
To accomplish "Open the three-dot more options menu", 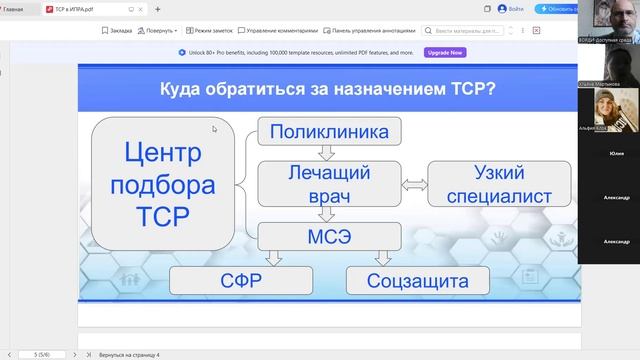I will pyautogui.click(x=522, y=31).
